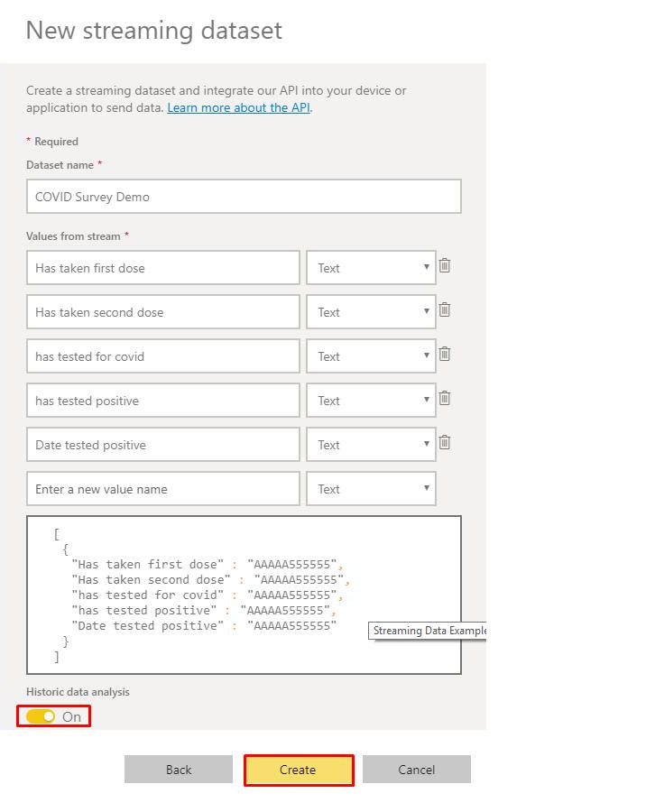Image resolution: width=646 pixels, height=812 pixels.
Task: Delete the 'Has taken first dose' value
Action: [445, 265]
